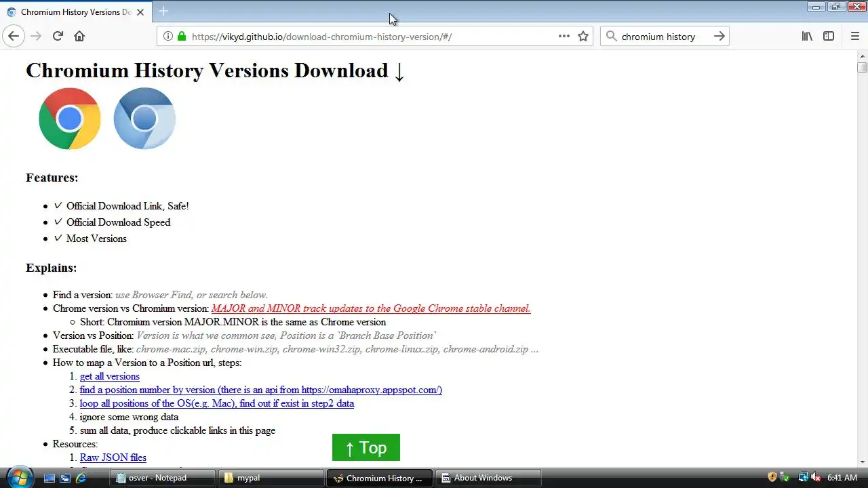
Task: Click the network tray icon
Action: 803,477
